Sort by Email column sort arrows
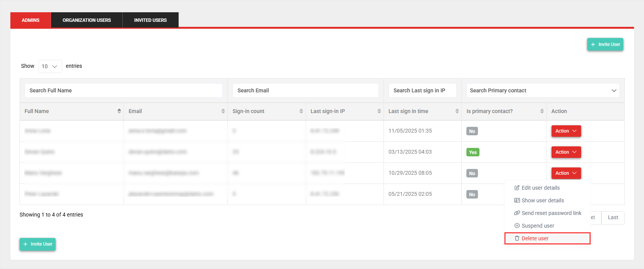The width and height of the screenshot is (644, 269). [x=223, y=111]
